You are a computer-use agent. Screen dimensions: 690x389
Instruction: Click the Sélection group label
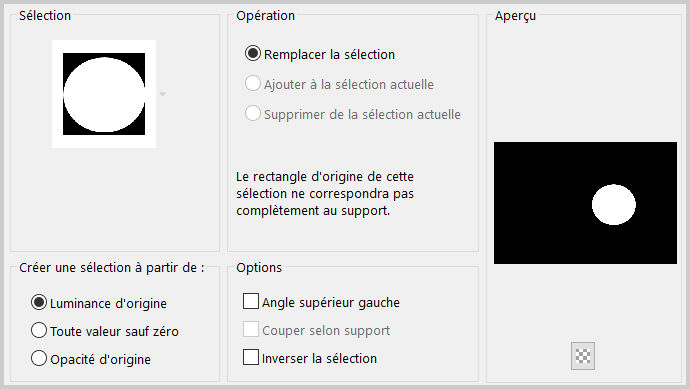pos(45,15)
